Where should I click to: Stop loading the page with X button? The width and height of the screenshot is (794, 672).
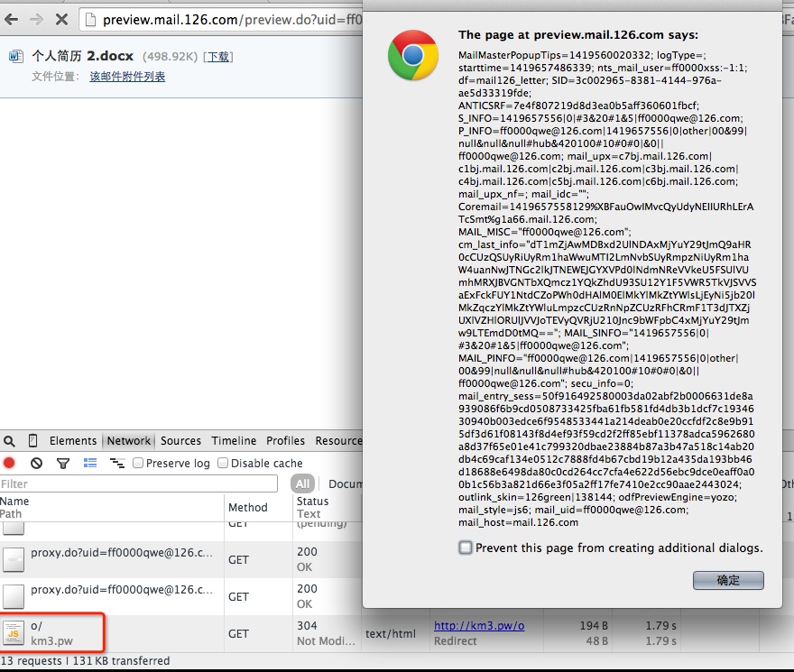coord(61,20)
